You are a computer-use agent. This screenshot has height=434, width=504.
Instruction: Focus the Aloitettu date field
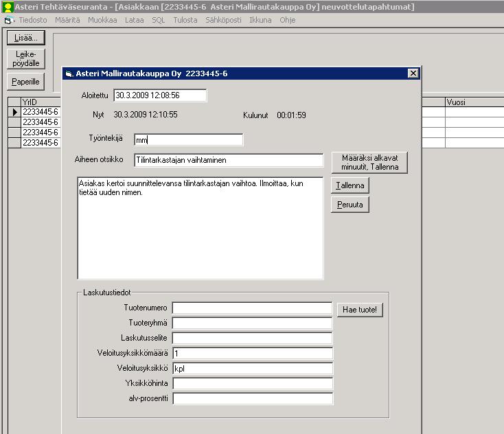click(x=160, y=95)
